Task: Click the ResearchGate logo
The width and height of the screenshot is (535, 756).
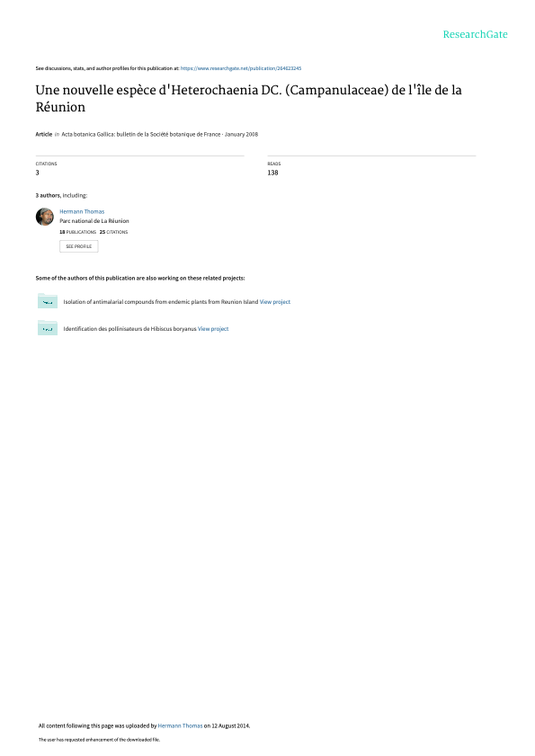Action: pos(475,34)
